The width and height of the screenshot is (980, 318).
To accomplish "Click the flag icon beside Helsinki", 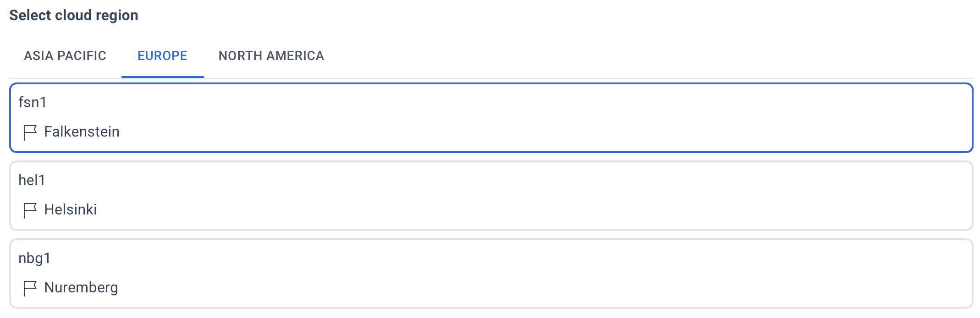I will click(30, 210).
